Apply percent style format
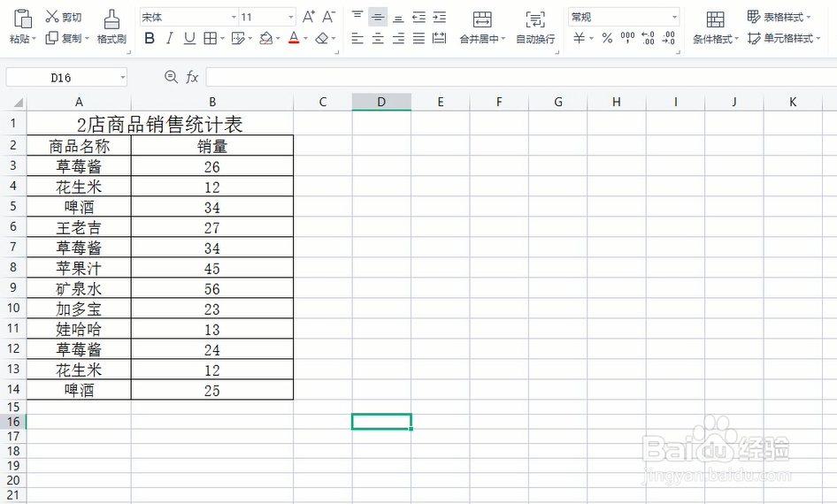Screen dimensions: 837x504 607,38
